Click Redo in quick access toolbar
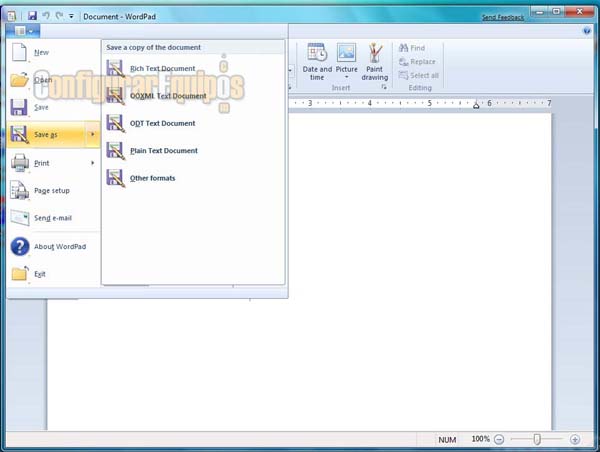The image size is (600, 452). coord(59,16)
